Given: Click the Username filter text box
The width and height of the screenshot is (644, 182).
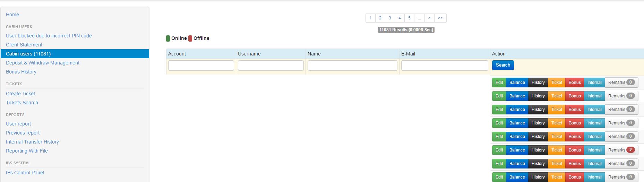Looking at the screenshot, I should [271, 66].
